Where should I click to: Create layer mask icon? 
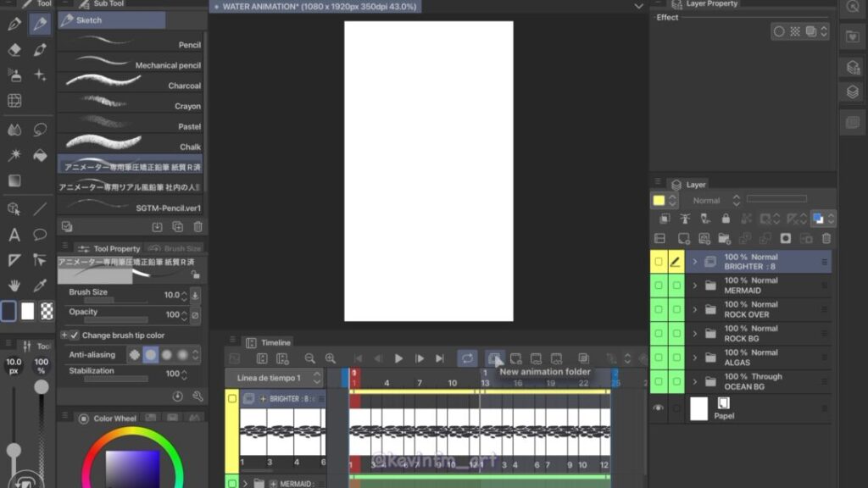786,238
